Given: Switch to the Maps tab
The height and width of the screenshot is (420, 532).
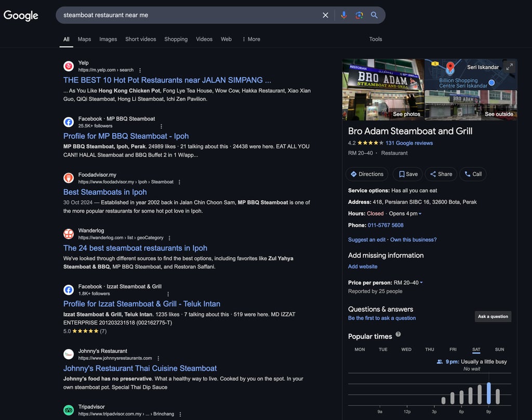Looking at the screenshot, I should (84, 39).
